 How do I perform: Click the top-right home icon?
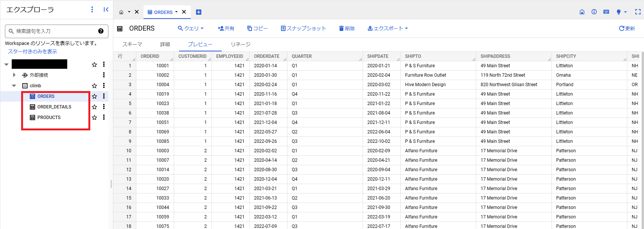click(582, 12)
